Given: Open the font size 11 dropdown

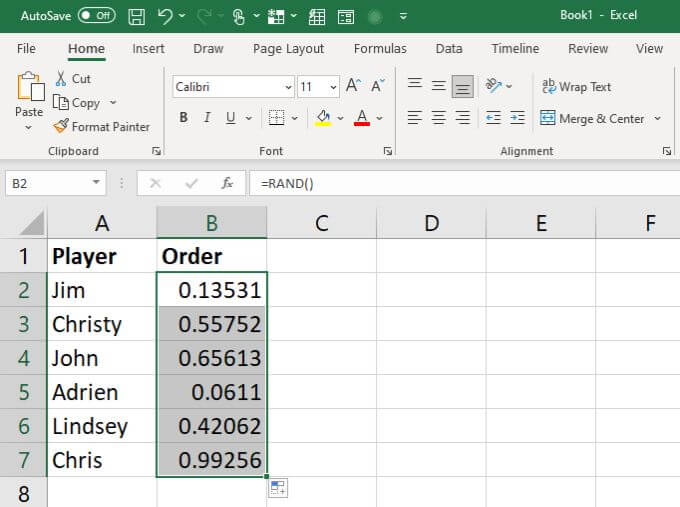Looking at the screenshot, I should click(x=333, y=87).
